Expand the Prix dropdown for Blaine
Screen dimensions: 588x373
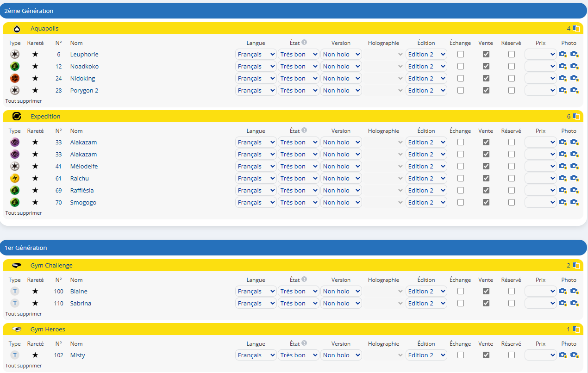pyautogui.click(x=540, y=291)
